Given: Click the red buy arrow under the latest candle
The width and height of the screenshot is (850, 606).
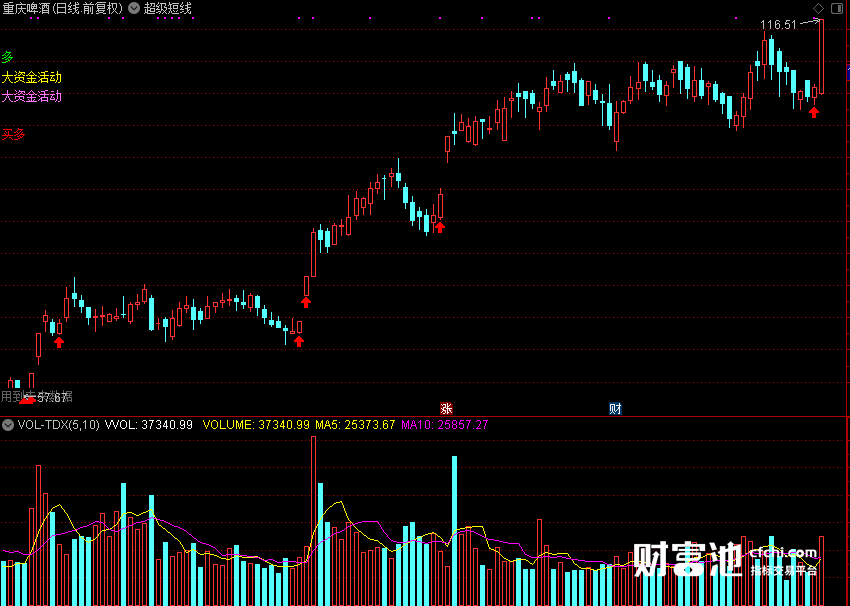Looking at the screenshot, I should pos(814,112).
